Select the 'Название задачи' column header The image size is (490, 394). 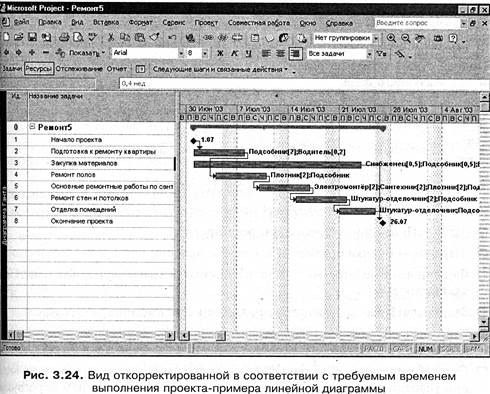point(101,106)
